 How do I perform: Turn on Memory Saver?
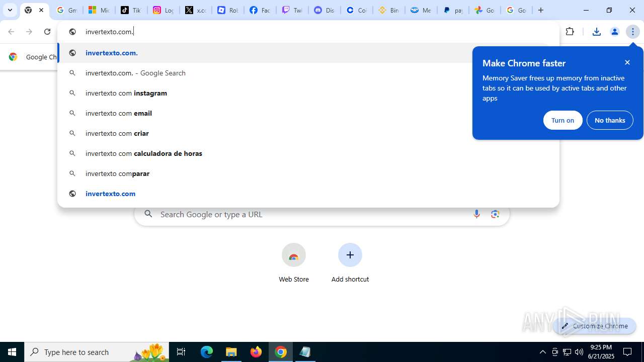(x=562, y=120)
